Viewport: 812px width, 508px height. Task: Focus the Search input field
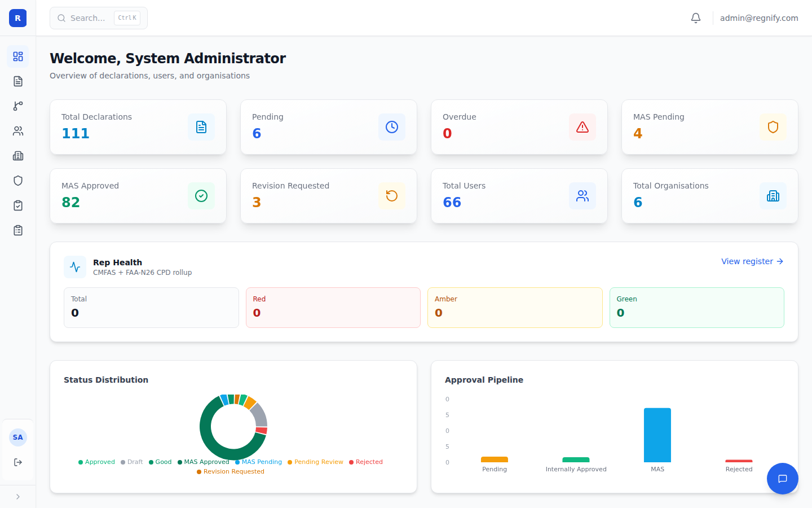[99, 18]
